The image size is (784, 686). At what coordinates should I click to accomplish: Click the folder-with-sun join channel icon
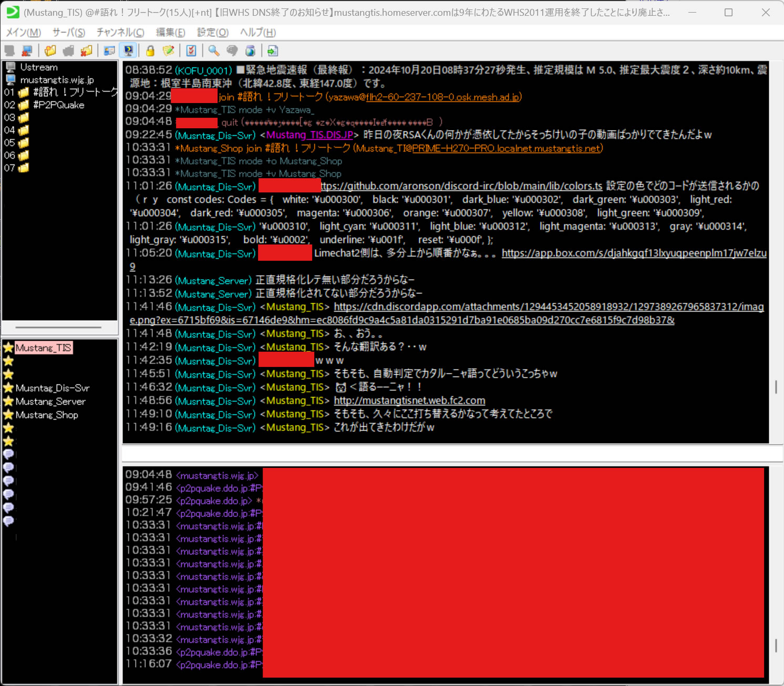point(50,50)
